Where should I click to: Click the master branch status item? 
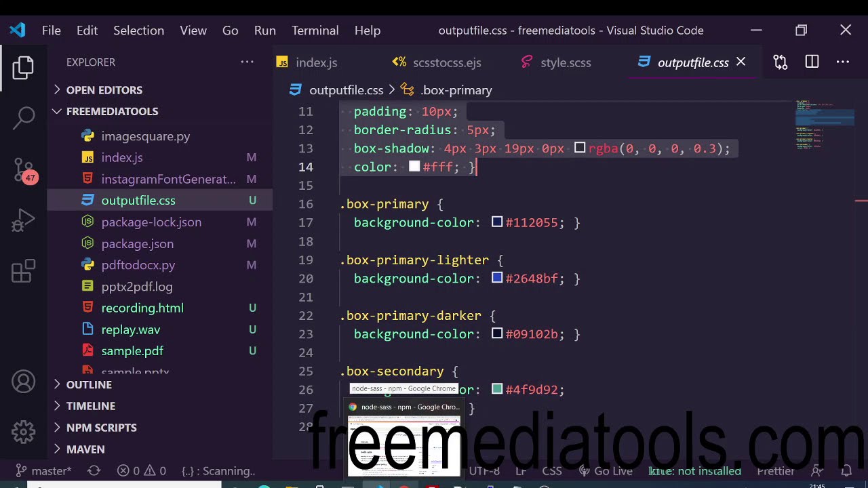[45, 471]
